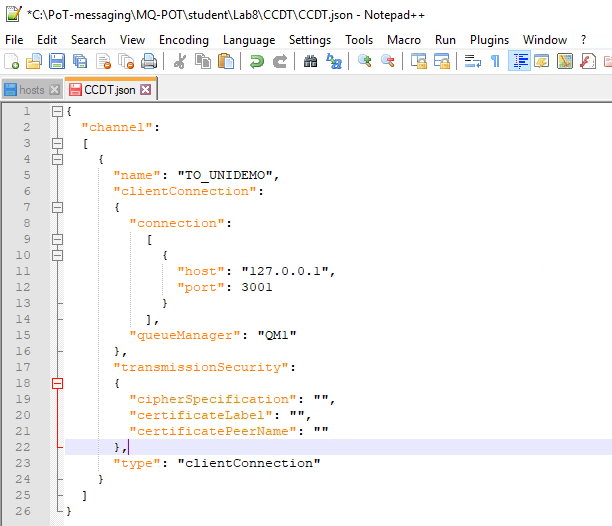
Task: Toggle synchronized horizontal scrolling icon
Action: (x=441, y=62)
